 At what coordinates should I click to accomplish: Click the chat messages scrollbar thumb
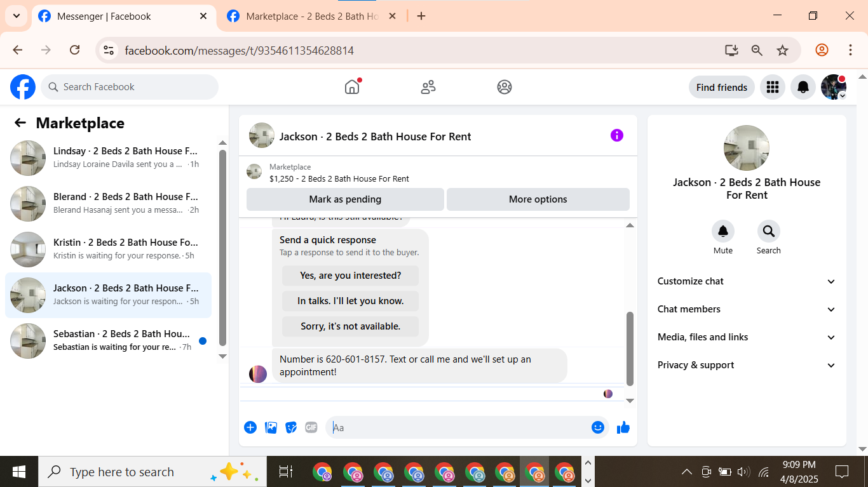click(630, 349)
